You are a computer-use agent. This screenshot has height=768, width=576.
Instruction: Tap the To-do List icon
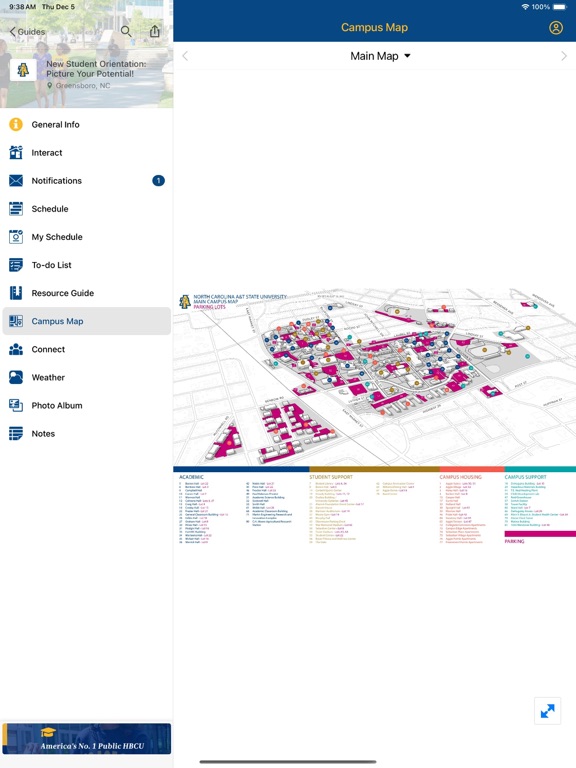tap(16, 265)
